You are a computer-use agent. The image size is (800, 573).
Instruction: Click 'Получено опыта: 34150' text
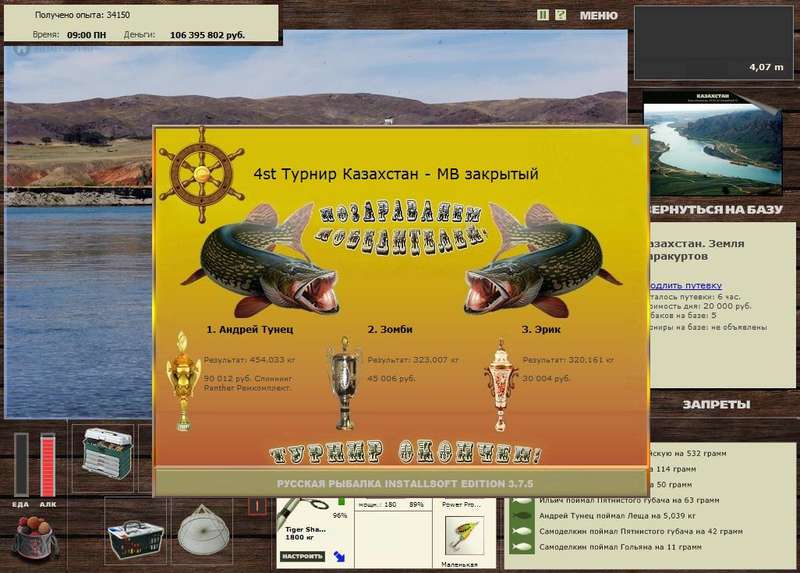coord(82,15)
